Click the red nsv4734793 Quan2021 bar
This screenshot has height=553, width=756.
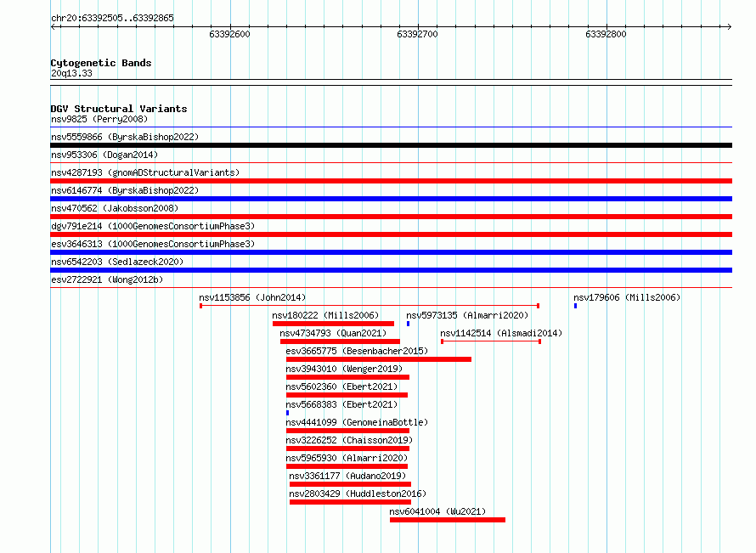tap(340, 341)
